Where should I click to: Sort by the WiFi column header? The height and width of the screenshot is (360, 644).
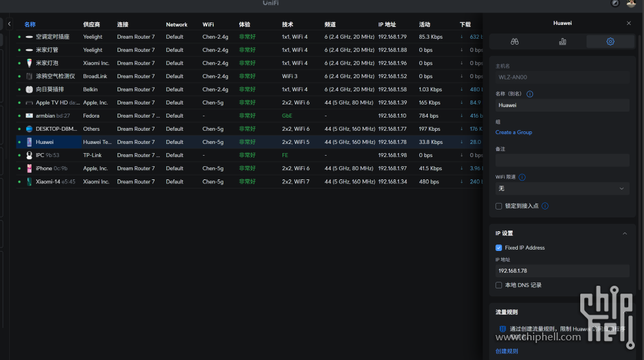[x=208, y=24]
